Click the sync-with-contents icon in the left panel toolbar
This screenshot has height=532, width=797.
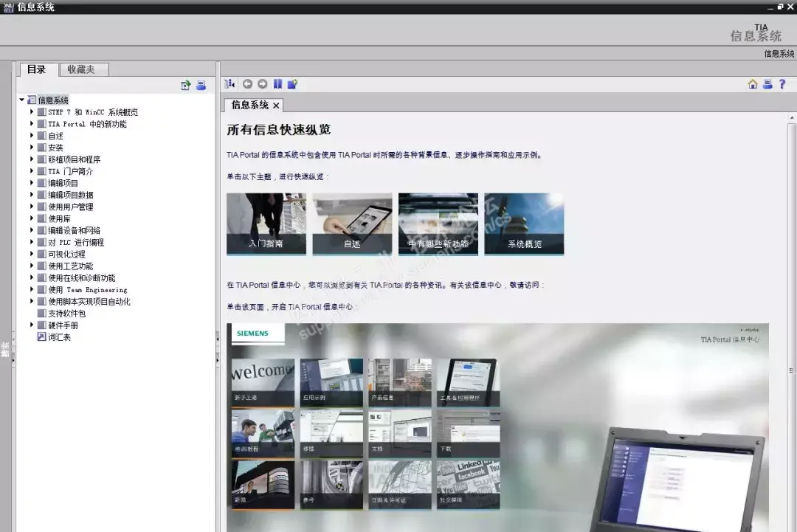185,86
